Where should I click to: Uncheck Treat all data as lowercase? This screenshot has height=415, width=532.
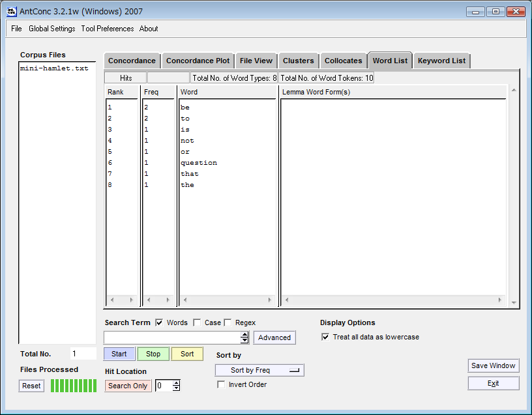325,337
